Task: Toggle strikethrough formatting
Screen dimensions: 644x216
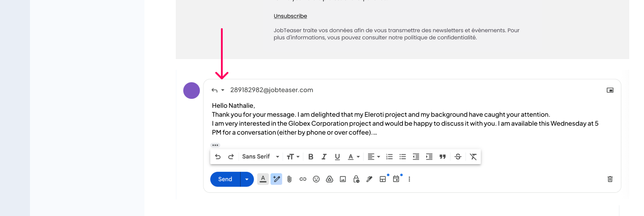Action: 458,157
